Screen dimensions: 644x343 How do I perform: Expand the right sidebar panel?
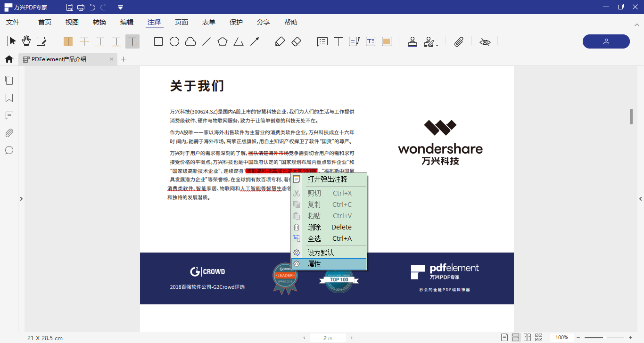[x=641, y=199]
